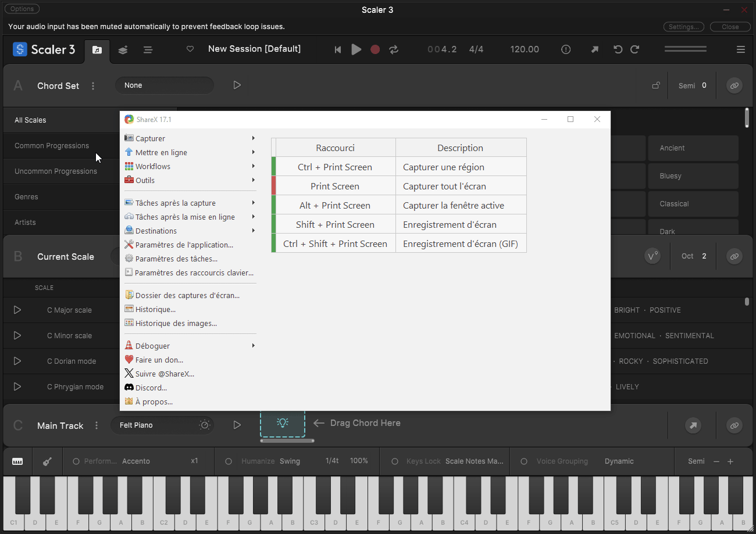756x534 pixels.
Task: Open the Felt Piano instrument selector
Action: click(x=162, y=425)
